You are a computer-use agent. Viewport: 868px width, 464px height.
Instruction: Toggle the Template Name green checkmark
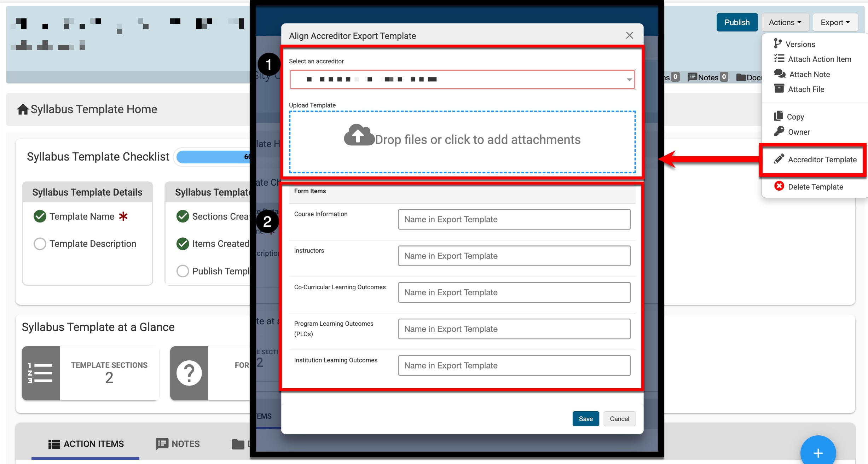[40, 216]
